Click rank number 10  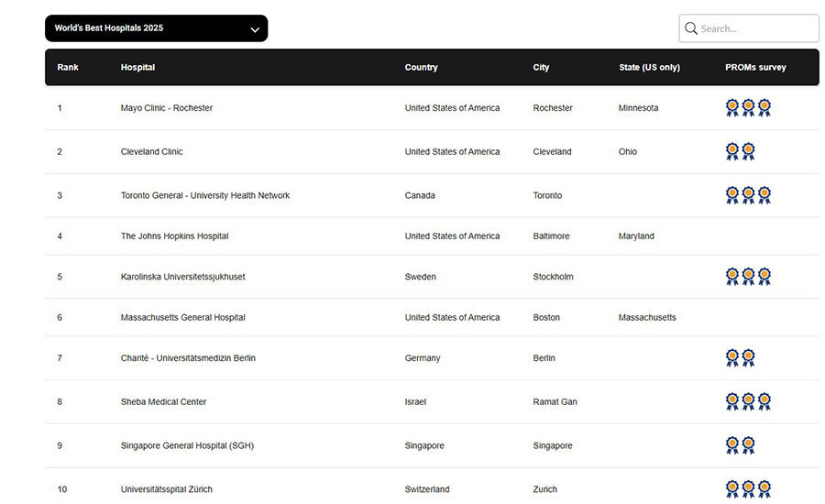62,489
